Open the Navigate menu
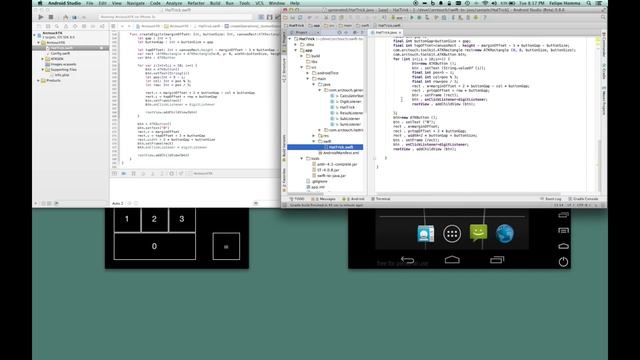Screen dimensions: 640x360 point(136,3)
